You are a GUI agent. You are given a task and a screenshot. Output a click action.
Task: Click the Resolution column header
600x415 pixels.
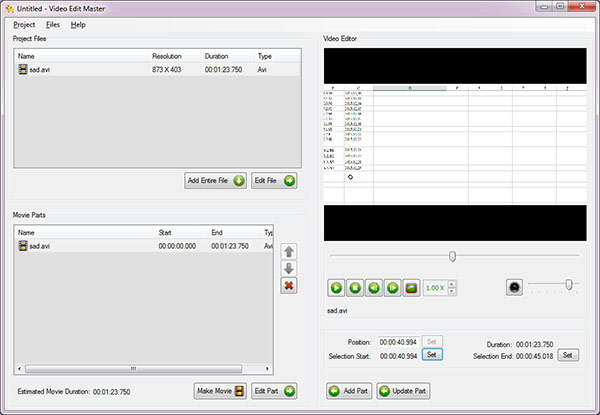coord(175,56)
